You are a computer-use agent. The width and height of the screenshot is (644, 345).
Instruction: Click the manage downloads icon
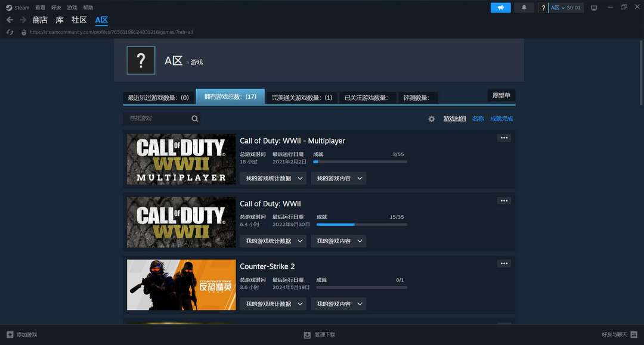(x=307, y=335)
